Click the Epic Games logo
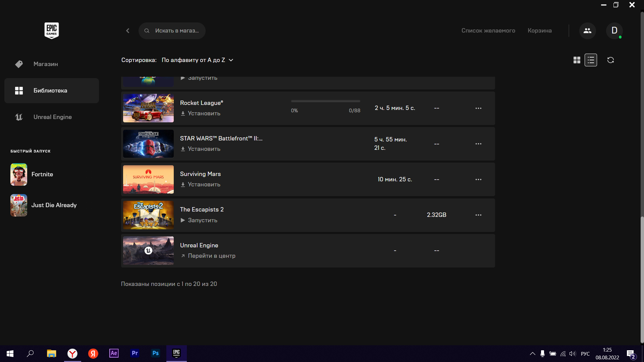Image resolution: width=644 pixels, height=362 pixels. point(52,31)
